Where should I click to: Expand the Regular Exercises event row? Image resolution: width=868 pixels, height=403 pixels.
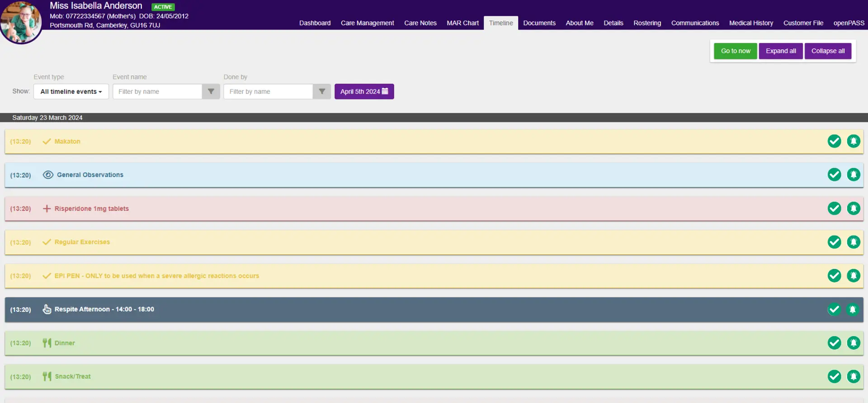click(434, 242)
